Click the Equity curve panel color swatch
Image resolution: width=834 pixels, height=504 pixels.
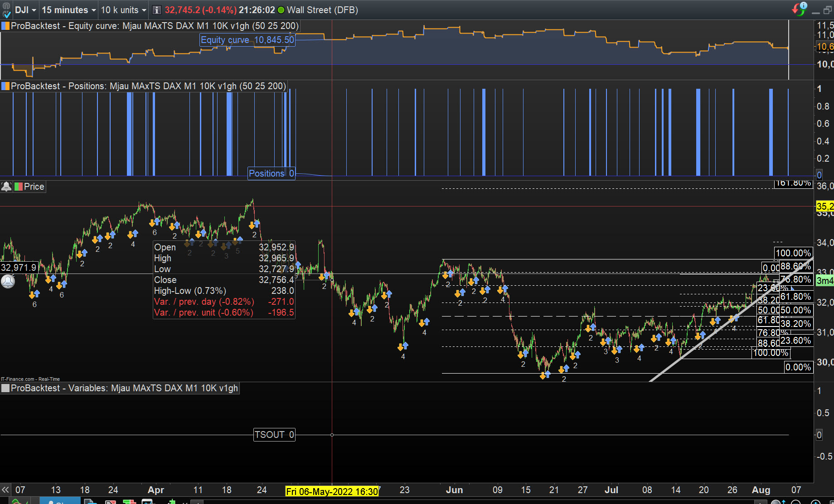(5, 26)
